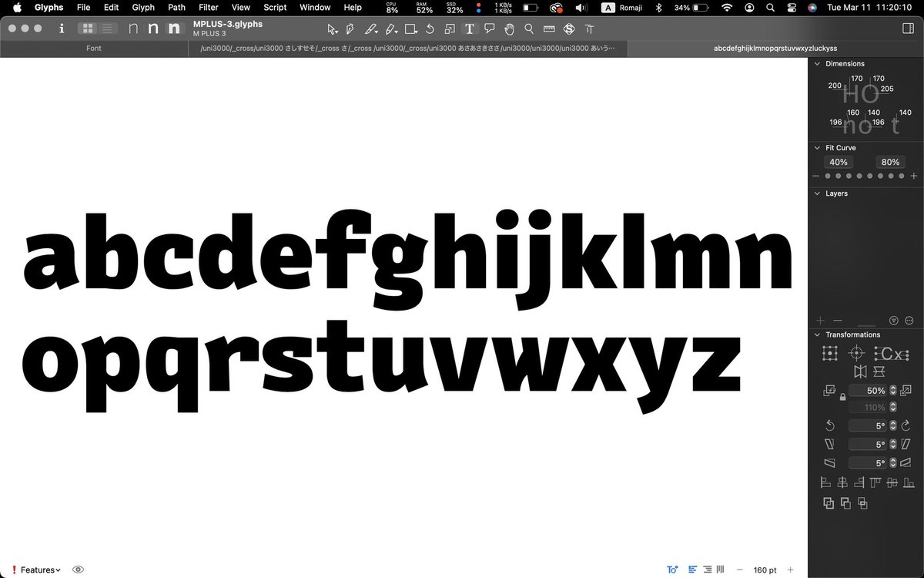Pick the Eraser/Knife brush tool
The height and width of the screenshot is (578, 924).
point(370,29)
